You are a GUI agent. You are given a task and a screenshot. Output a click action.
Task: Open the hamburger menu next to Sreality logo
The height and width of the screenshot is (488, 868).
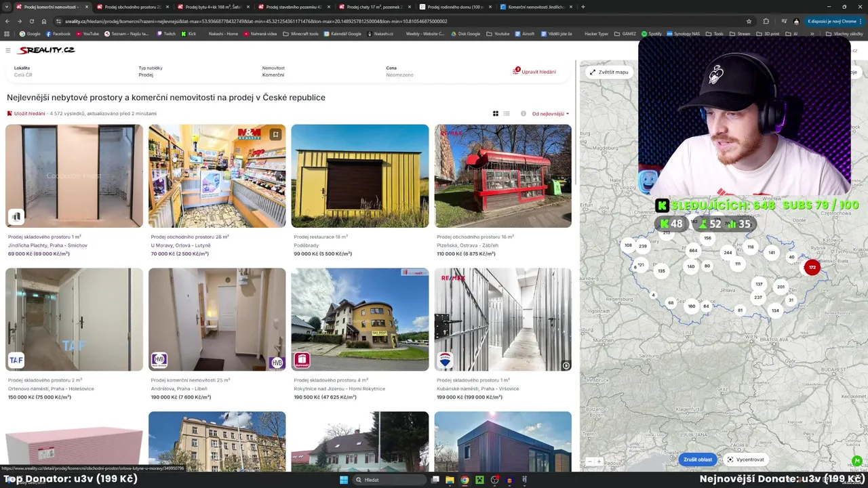(x=8, y=50)
